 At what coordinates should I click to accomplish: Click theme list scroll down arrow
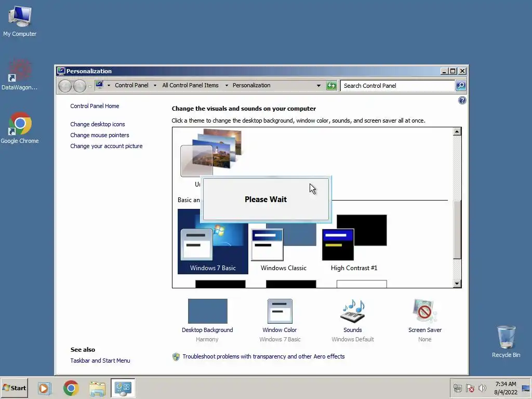point(457,284)
